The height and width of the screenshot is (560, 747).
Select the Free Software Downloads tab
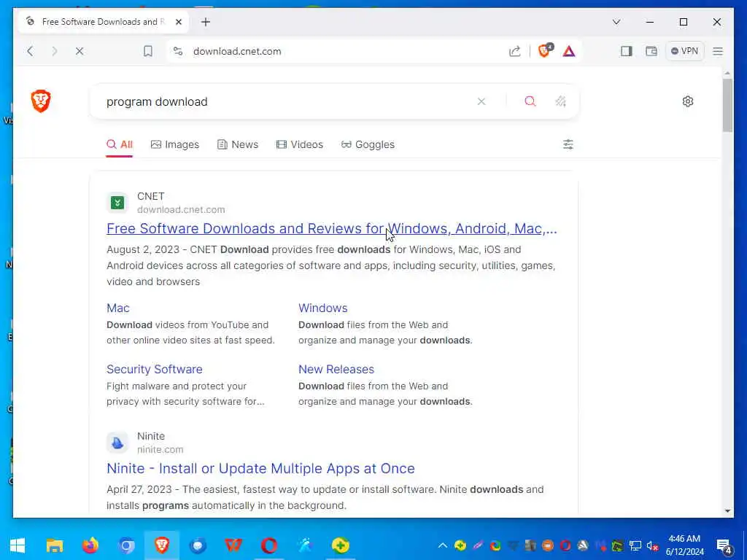[x=104, y=22]
